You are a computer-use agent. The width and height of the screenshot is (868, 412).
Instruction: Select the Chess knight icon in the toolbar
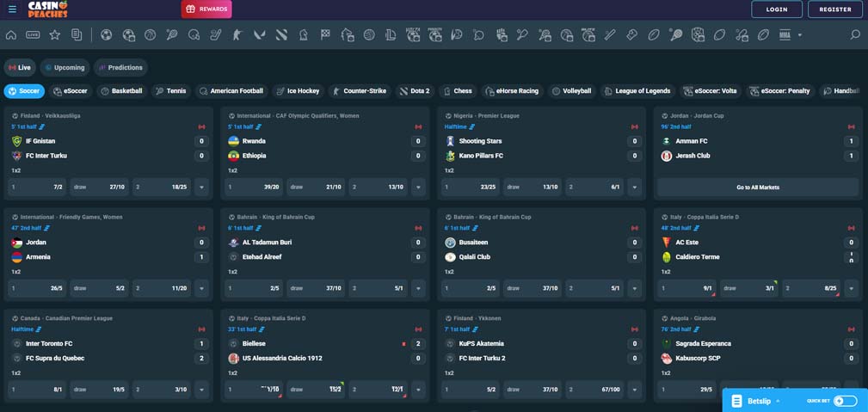point(304,35)
